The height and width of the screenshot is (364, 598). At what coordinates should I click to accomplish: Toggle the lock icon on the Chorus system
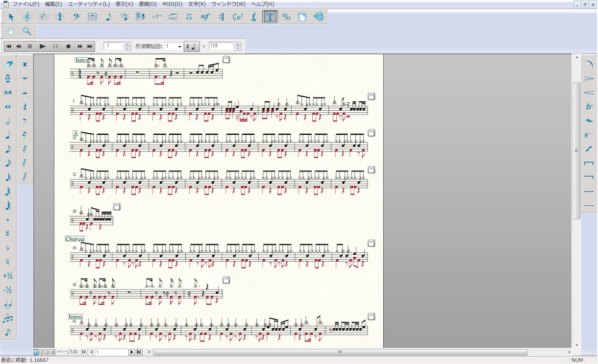pos(372,243)
